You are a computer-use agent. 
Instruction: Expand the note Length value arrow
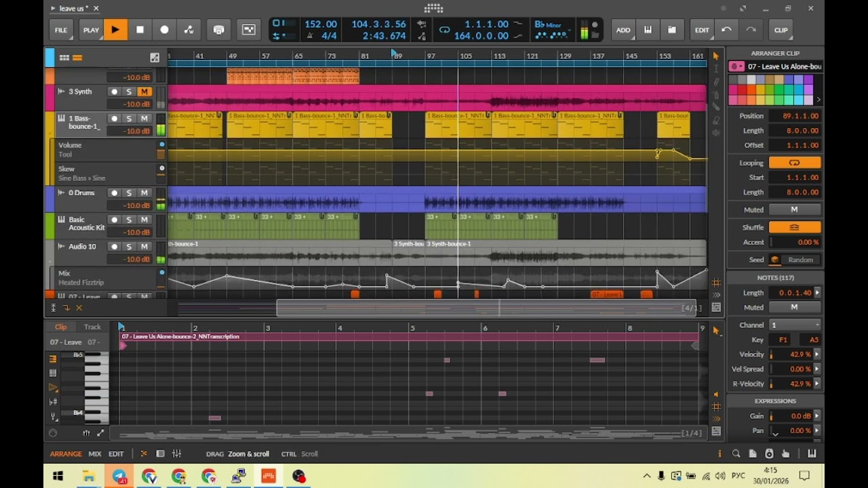point(817,293)
